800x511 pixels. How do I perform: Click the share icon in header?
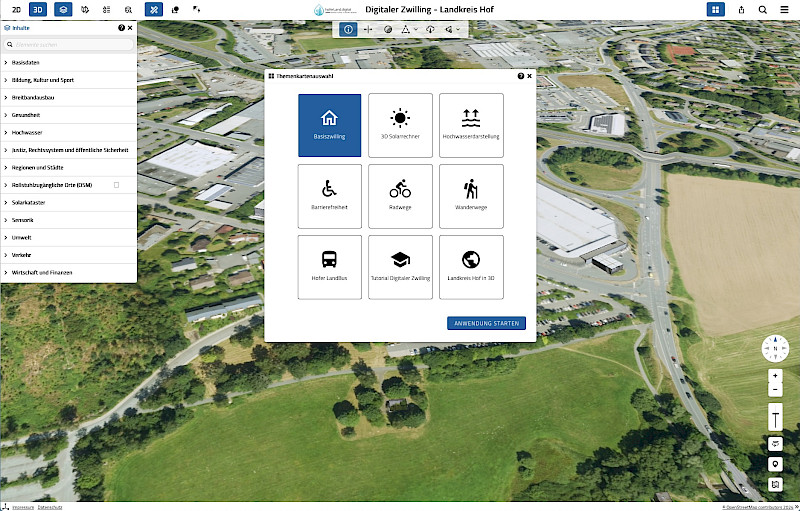pyautogui.click(x=741, y=9)
